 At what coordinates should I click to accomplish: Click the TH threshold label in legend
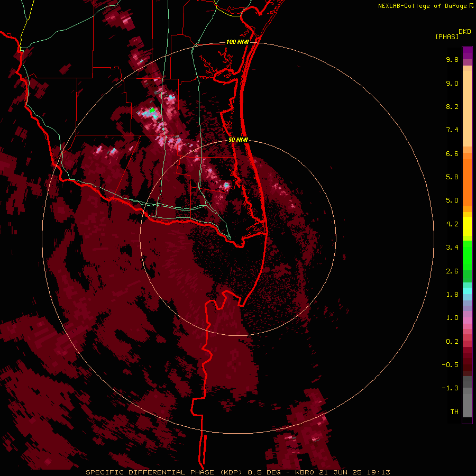point(454,412)
